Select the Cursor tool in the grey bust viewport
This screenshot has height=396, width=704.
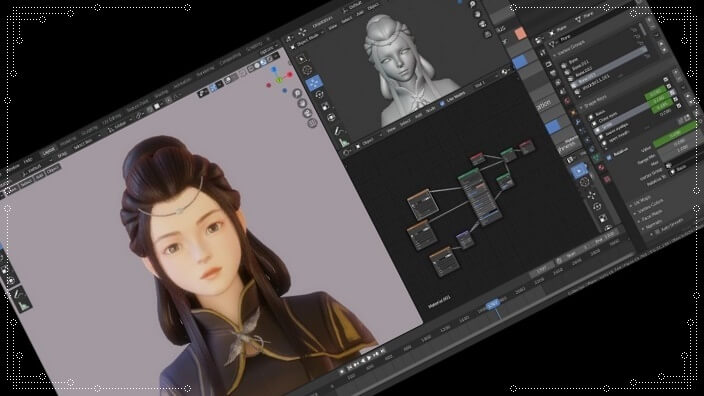point(307,70)
